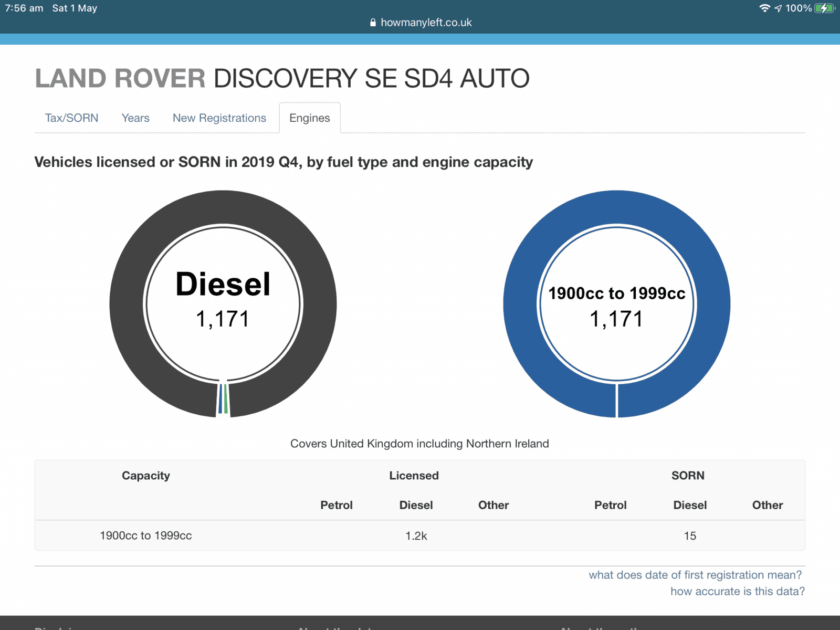This screenshot has width=840, height=630.
Task: Click the SORN Other subheader
Action: (768, 505)
